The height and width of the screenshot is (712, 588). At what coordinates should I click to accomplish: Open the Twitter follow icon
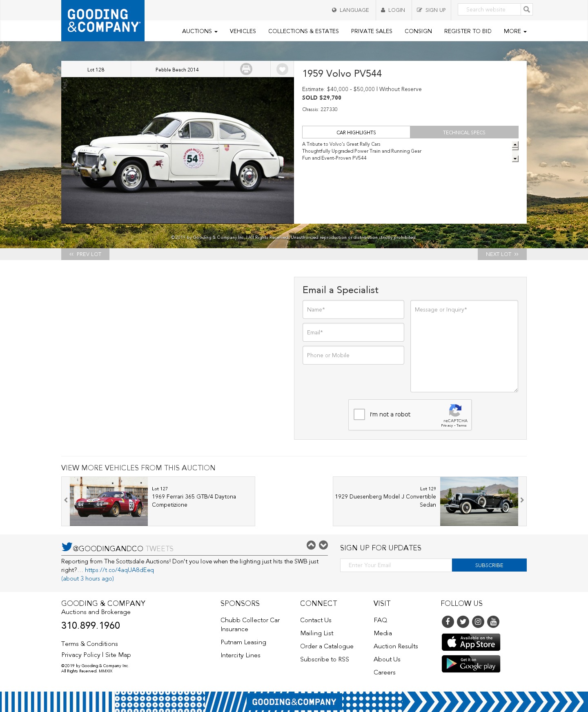click(463, 622)
